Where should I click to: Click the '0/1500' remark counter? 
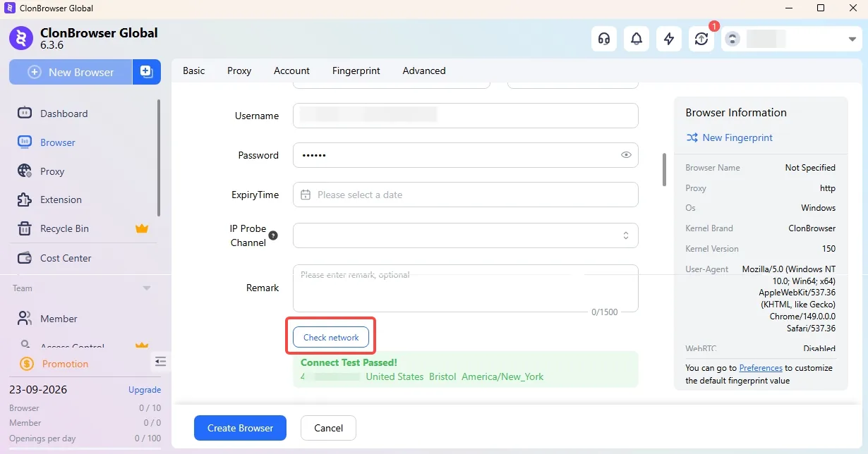pos(604,312)
